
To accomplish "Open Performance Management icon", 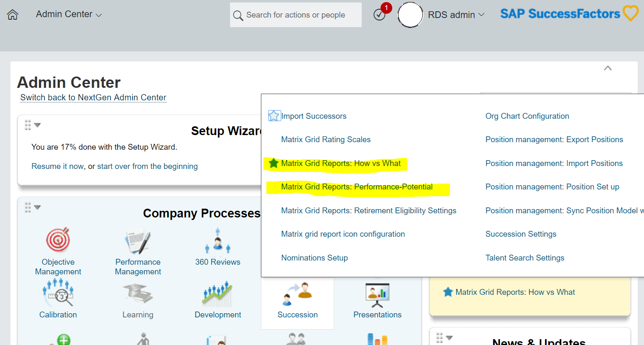I will (x=138, y=241).
